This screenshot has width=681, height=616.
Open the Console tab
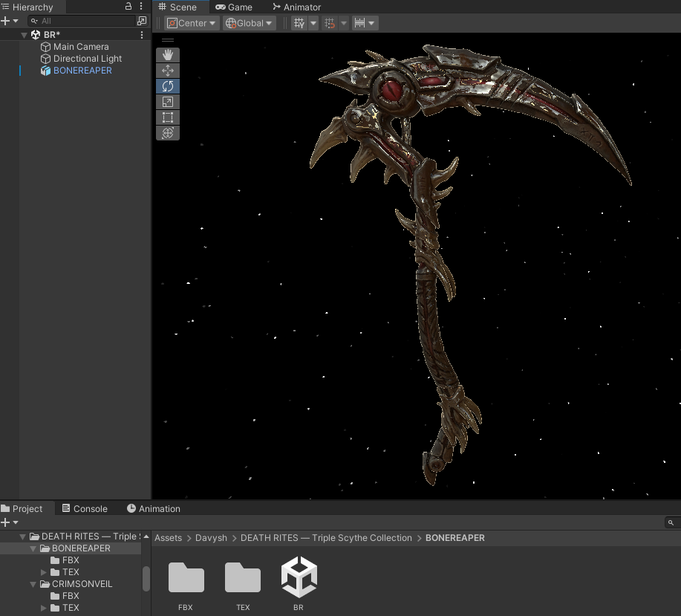85,508
